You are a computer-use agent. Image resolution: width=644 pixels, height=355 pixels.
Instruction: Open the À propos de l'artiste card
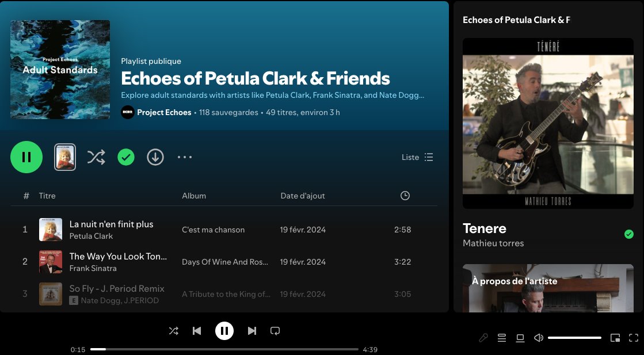pyautogui.click(x=548, y=288)
